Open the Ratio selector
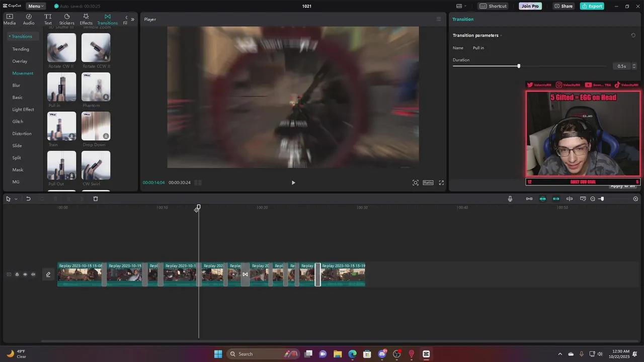The width and height of the screenshot is (644, 362). (428, 183)
